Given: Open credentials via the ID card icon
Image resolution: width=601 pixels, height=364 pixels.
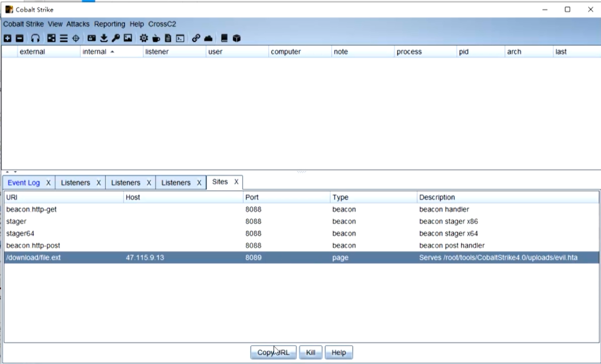Looking at the screenshot, I should coord(92,38).
